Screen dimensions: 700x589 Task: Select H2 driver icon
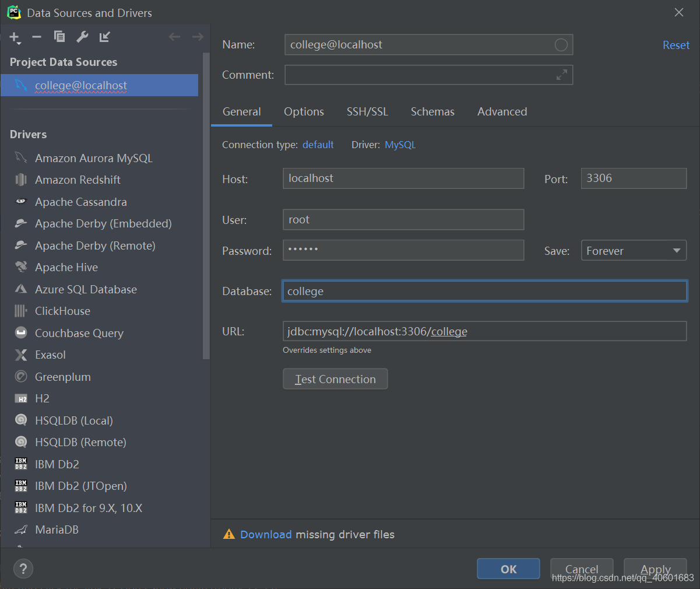point(21,399)
